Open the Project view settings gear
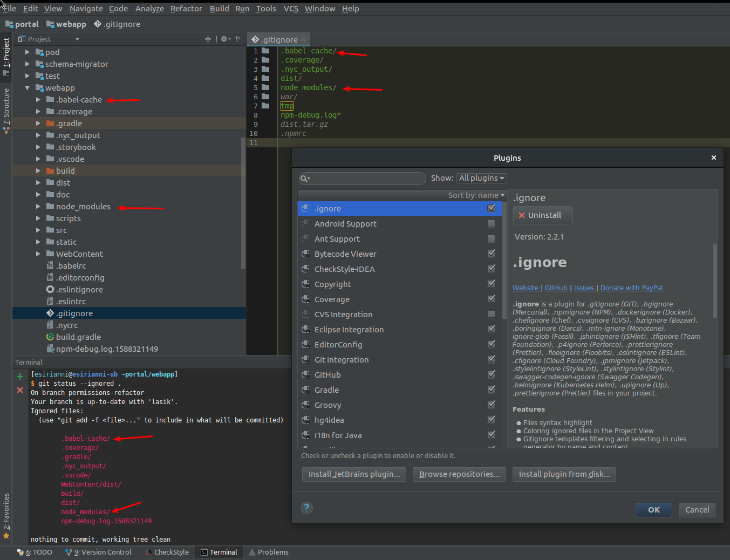Image resolution: width=730 pixels, height=560 pixels. [x=224, y=39]
